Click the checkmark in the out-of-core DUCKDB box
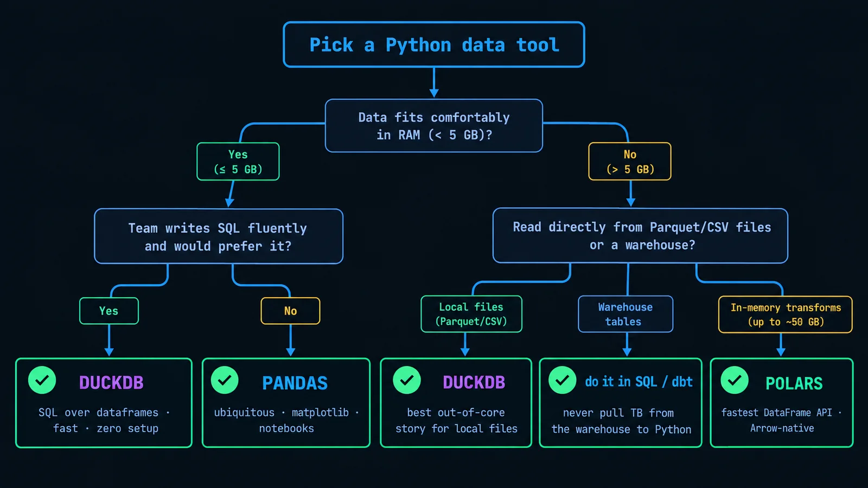Viewport: 868px width, 488px height. (x=407, y=380)
